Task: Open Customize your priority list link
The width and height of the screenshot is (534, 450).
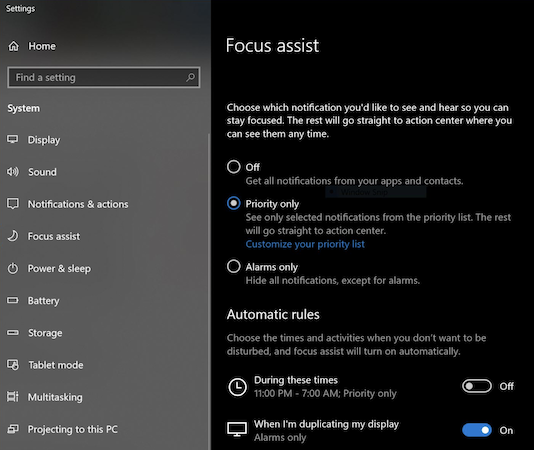Action: [x=305, y=244]
